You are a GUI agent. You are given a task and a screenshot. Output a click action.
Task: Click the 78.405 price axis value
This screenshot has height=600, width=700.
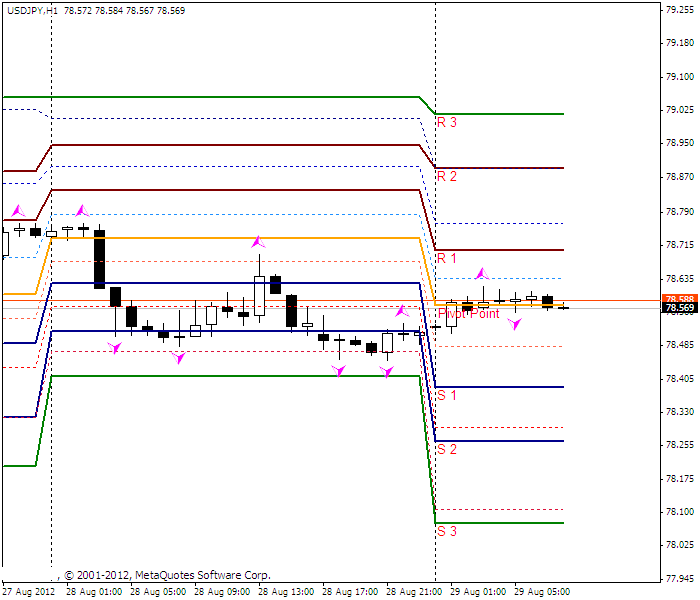680,379
